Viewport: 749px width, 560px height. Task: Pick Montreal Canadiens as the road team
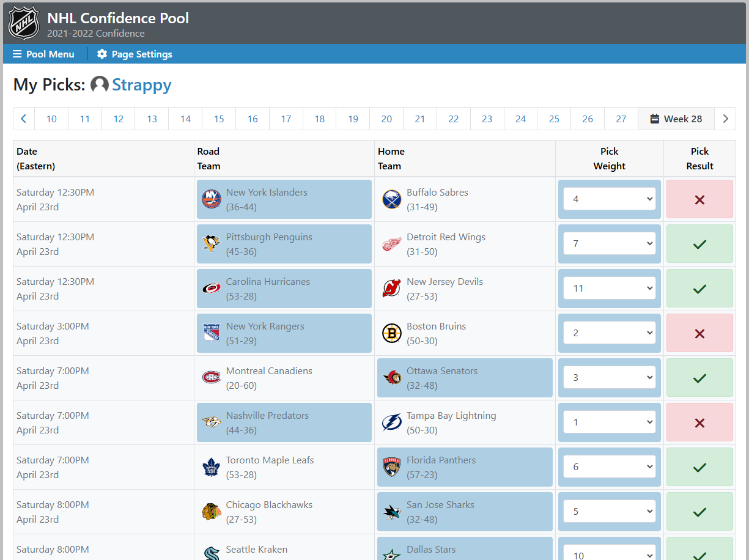[x=284, y=378]
